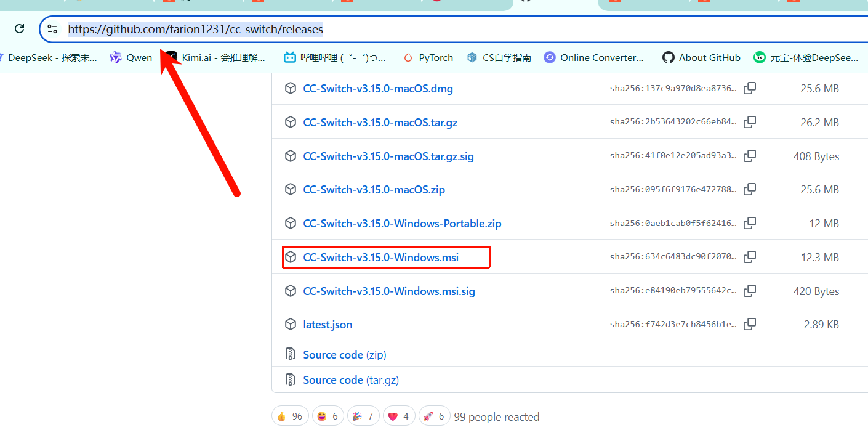Open the DeepSeek bookmark
Screen dimensions: 868x430
[x=49, y=57]
